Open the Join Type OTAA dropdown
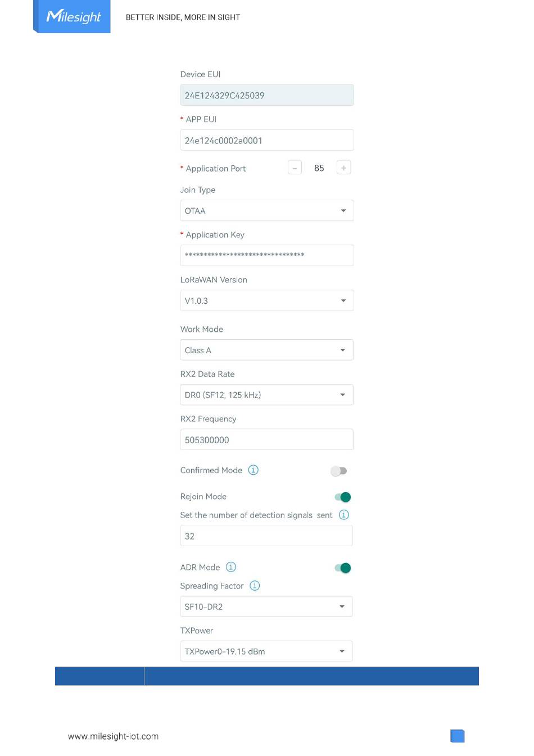Screen dimensions: 534x756 click(x=267, y=210)
